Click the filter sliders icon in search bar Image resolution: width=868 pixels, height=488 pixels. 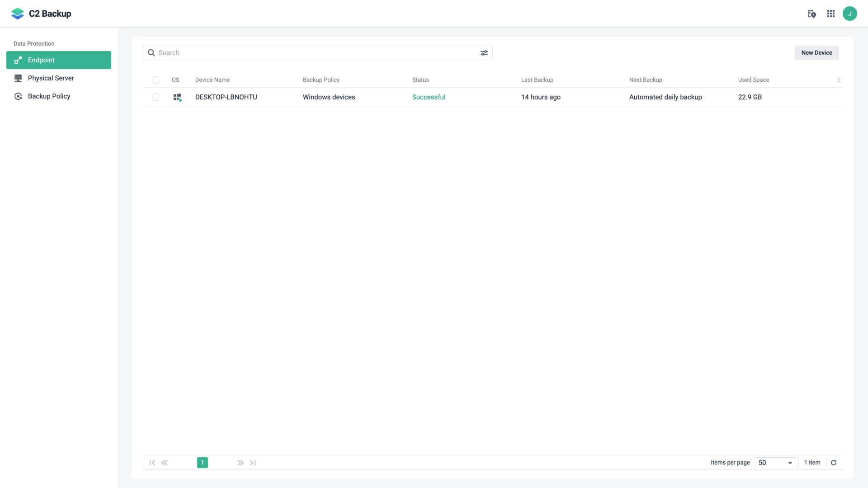pos(483,52)
